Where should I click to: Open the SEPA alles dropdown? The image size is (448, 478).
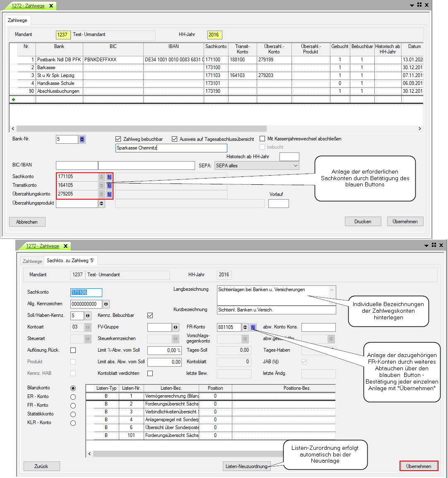coord(257,166)
